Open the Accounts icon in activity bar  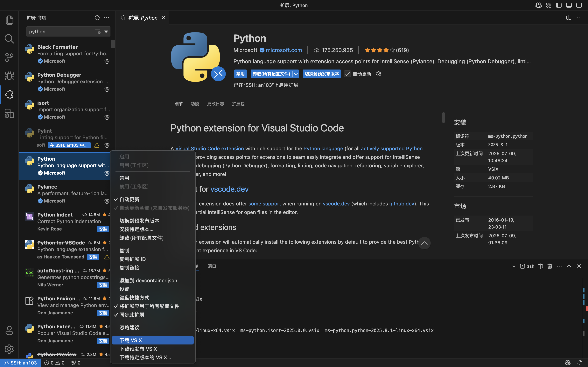click(x=9, y=330)
